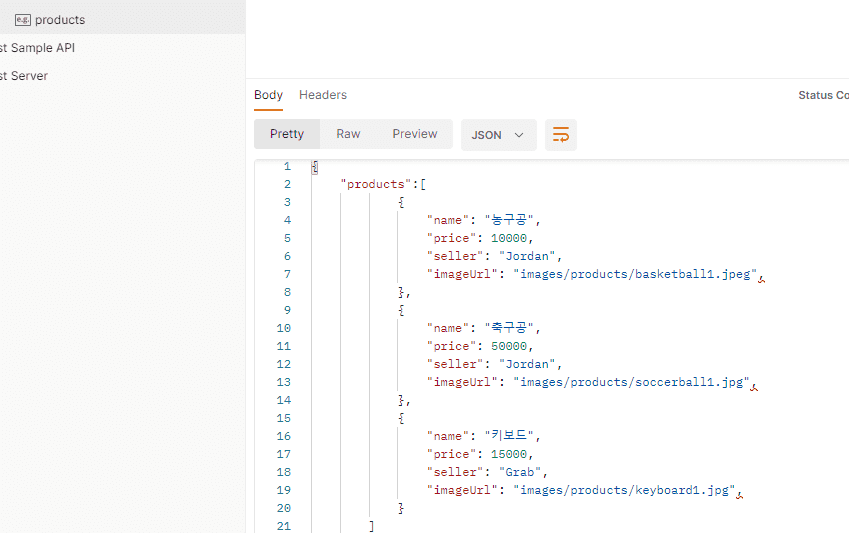849x533 pixels.
Task: Click the keyboard1.jpg image URL string
Action: (624, 490)
